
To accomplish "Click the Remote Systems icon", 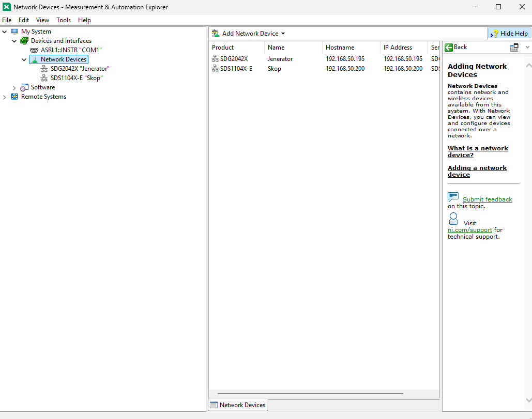I will coord(14,97).
